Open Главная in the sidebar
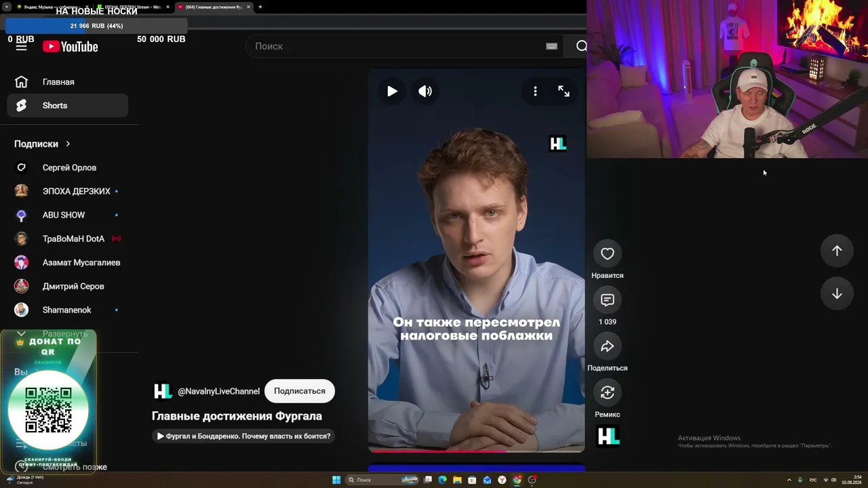Image resolution: width=868 pixels, height=488 pixels. point(67,82)
